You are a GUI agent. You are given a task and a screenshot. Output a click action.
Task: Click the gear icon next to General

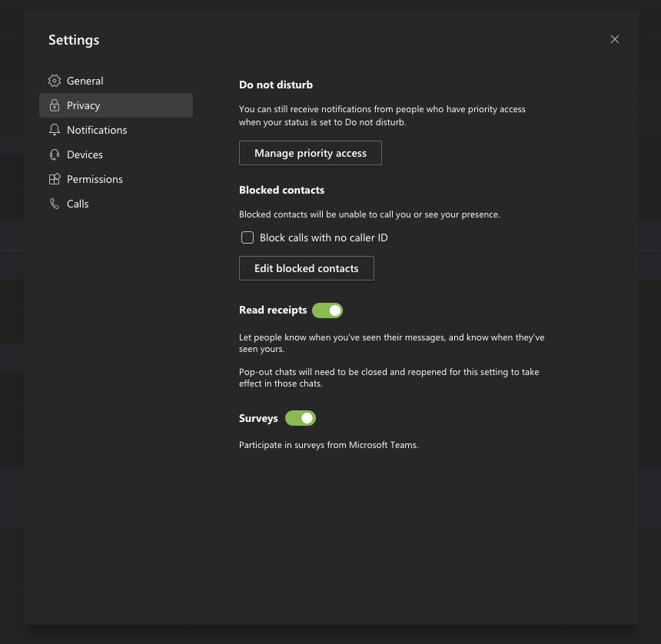55,81
